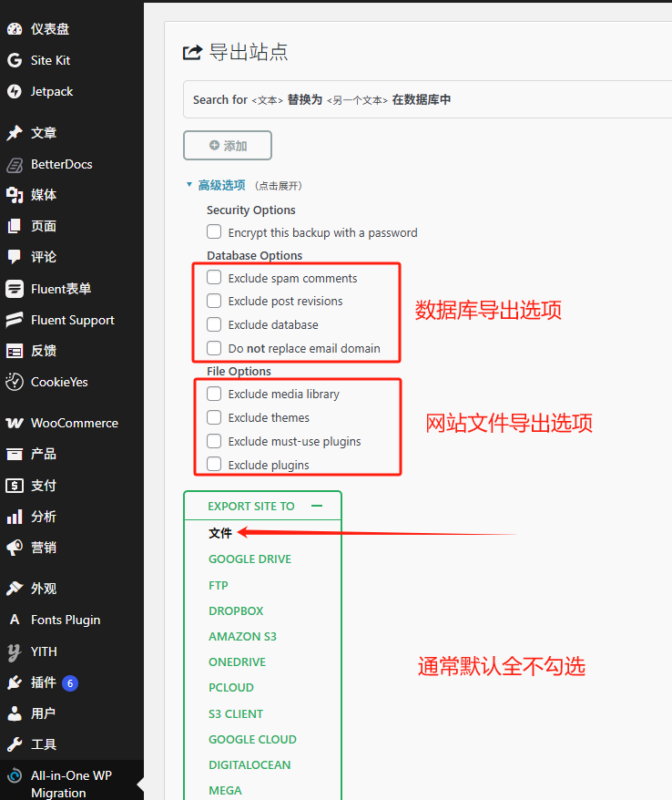Viewport: 672px width, 800px height.
Task: Export site to MEGA
Action: click(x=225, y=790)
